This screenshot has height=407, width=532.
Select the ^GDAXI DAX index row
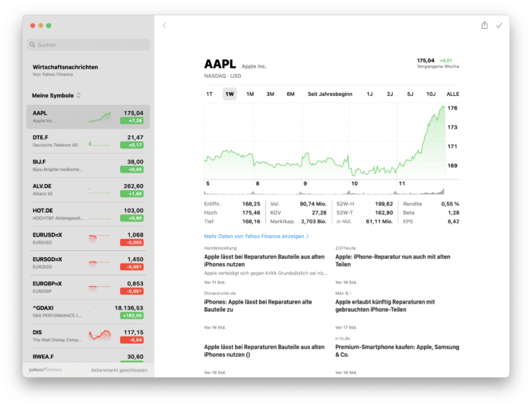[x=88, y=312]
